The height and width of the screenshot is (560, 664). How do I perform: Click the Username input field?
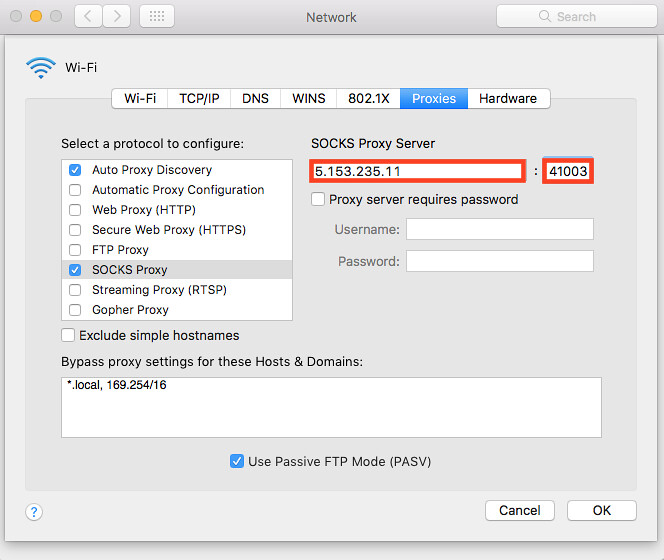pos(500,229)
